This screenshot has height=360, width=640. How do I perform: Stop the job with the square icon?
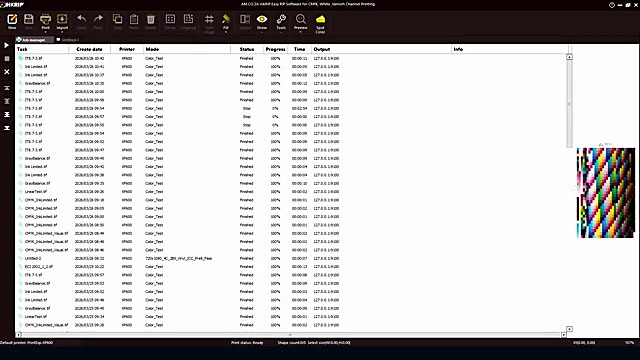pyautogui.click(x=7, y=59)
